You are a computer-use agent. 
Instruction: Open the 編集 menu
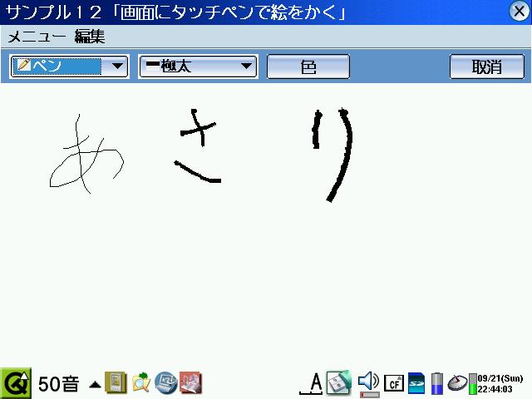tap(90, 36)
